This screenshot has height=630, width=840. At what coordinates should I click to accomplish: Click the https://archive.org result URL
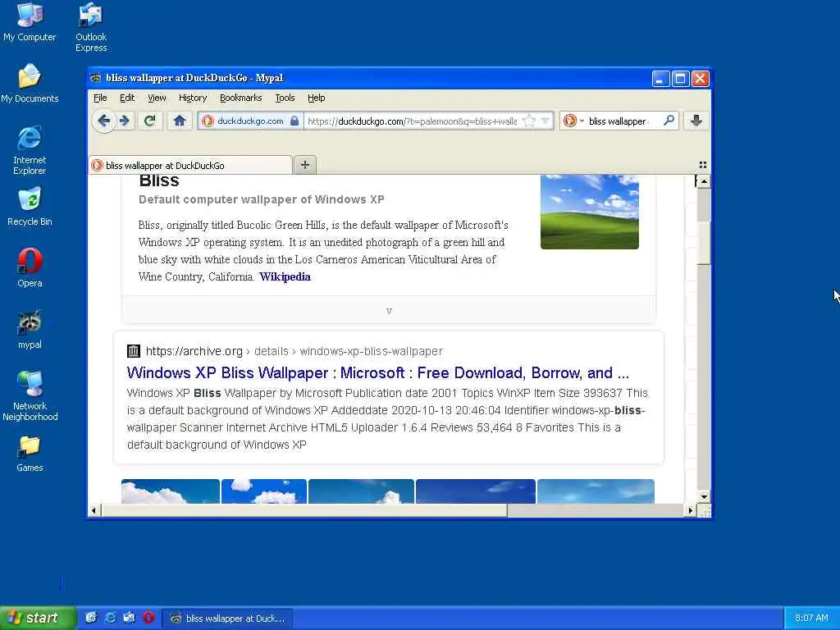point(194,351)
